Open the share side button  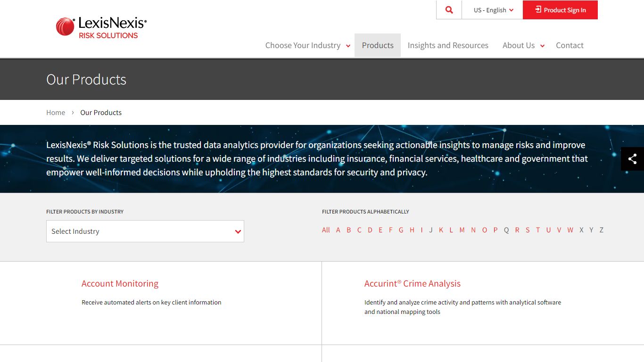(632, 159)
